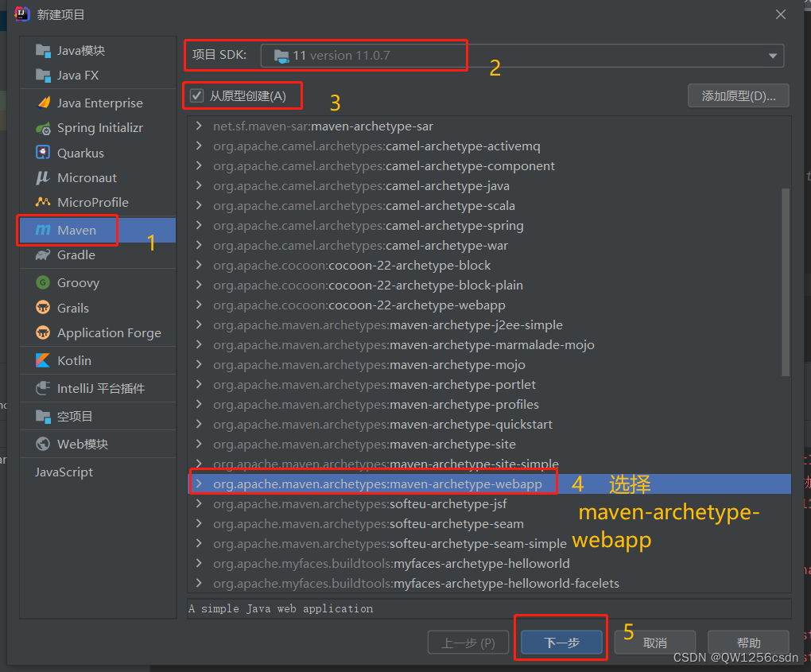Image resolution: width=811 pixels, height=672 pixels.
Task: Click the Micronaut mu icon
Action: click(43, 178)
